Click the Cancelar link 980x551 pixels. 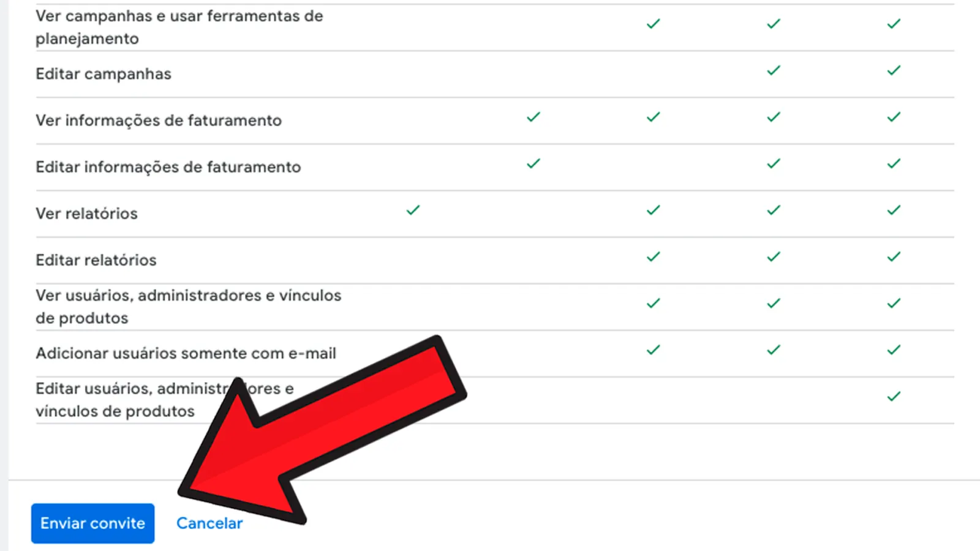pyautogui.click(x=209, y=523)
